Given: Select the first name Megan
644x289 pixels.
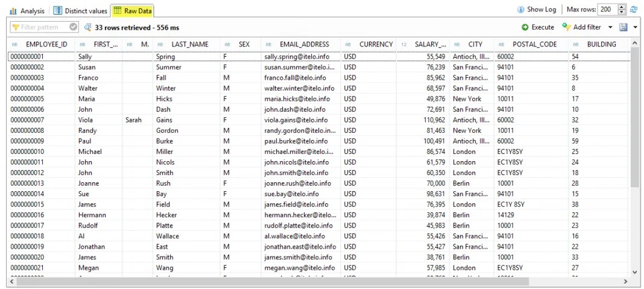Looking at the screenshot, I should [89, 268].
